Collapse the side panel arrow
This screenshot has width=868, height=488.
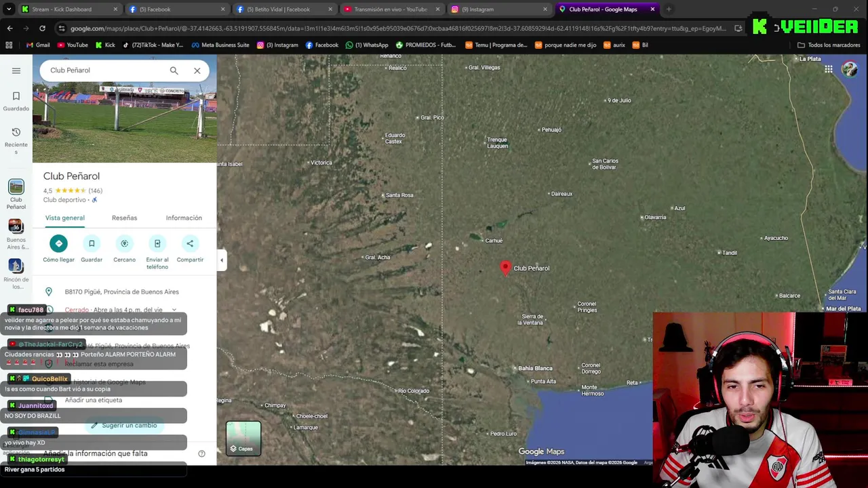(221, 260)
